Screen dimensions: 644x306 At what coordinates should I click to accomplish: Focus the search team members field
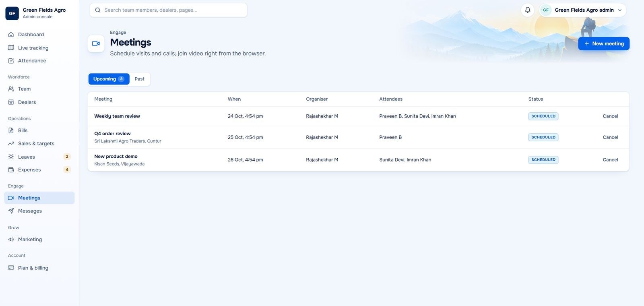click(x=168, y=10)
